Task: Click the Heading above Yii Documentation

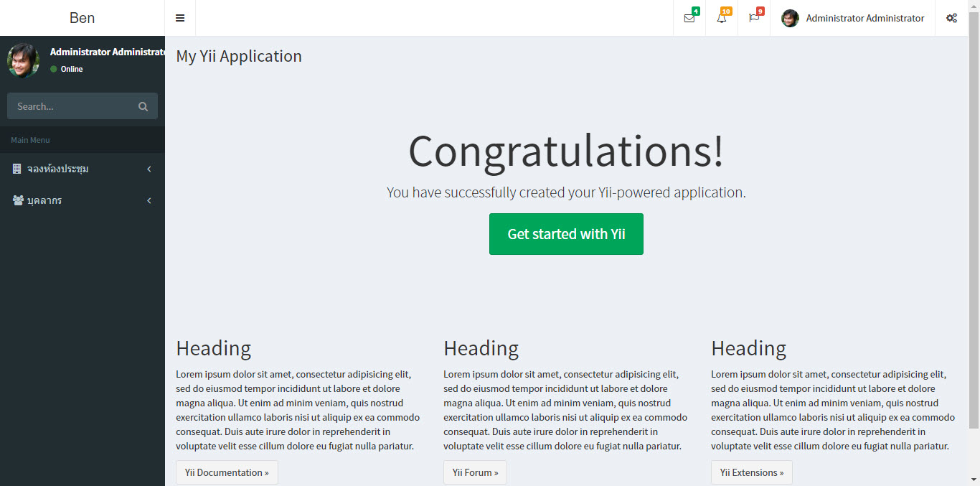Action: coord(214,348)
